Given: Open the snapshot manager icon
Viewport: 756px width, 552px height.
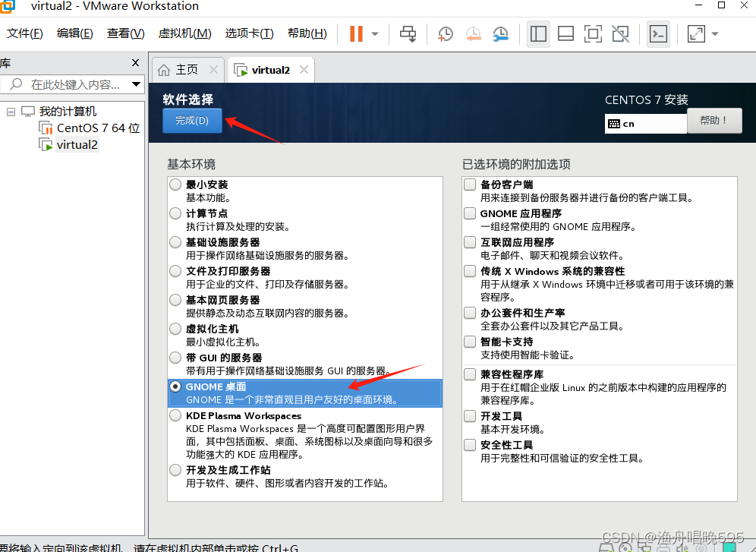Looking at the screenshot, I should pos(500,33).
